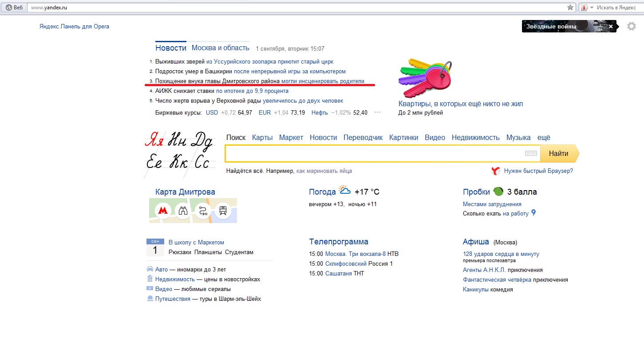Screen dimensions: 644x355
Task: Expand the 'ещё' services menu
Action: pos(544,138)
